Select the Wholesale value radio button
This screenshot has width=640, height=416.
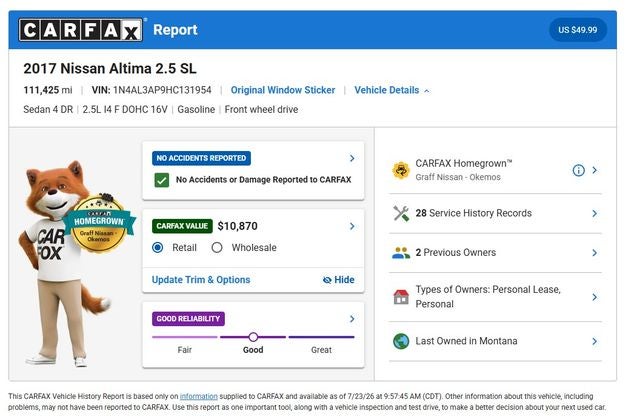(217, 248)
